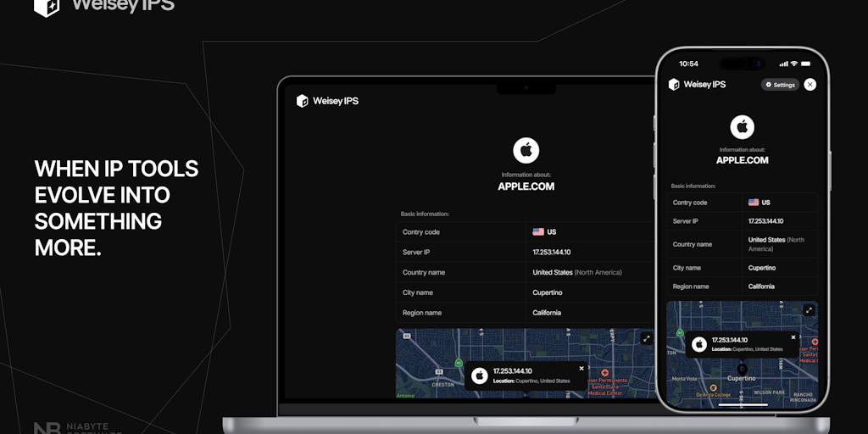Click the Niabyte Software logo at the bottom left
Viewport: 868px width, 434px height.
coord(77,428)
